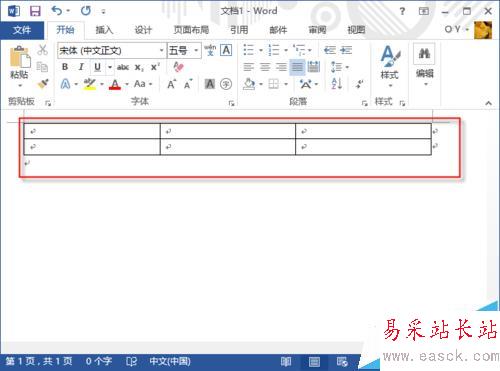Click the Redo/Repeat icon
500x371 pixels.
[86, 11]
